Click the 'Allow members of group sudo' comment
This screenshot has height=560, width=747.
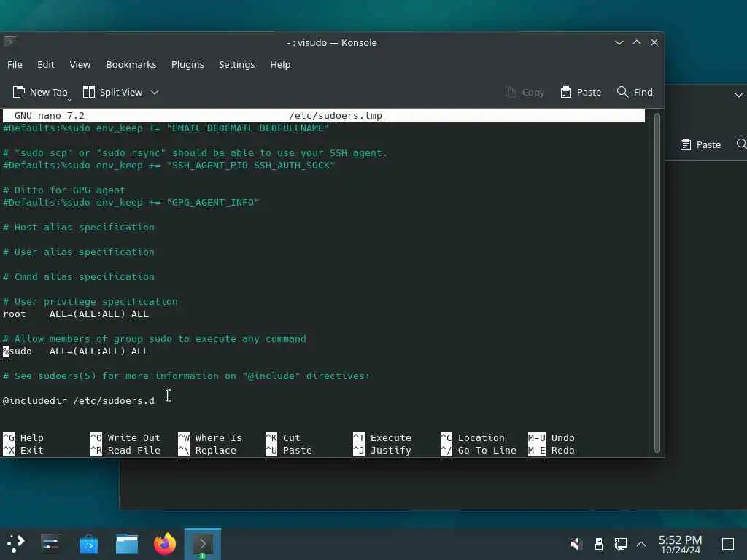click(x=155, y=339)
